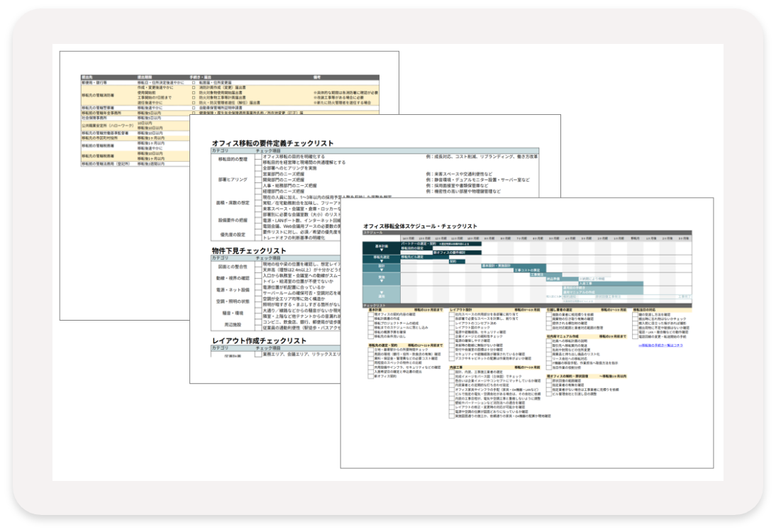This screenshot has width=776, height=532.
Task: Tick the 新オフィス契約 checkbox
Action: (370, 376)
